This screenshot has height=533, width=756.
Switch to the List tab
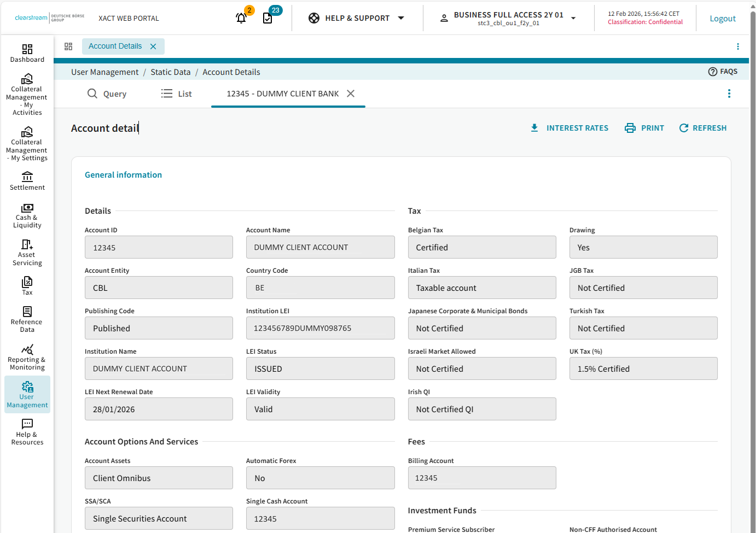[176, 94]
